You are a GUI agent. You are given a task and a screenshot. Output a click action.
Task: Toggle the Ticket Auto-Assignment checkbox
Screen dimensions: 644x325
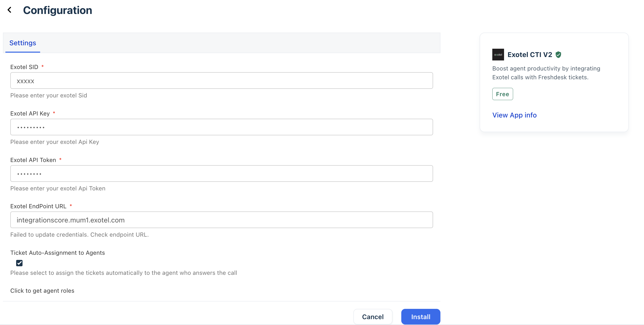tap(19, 263)
